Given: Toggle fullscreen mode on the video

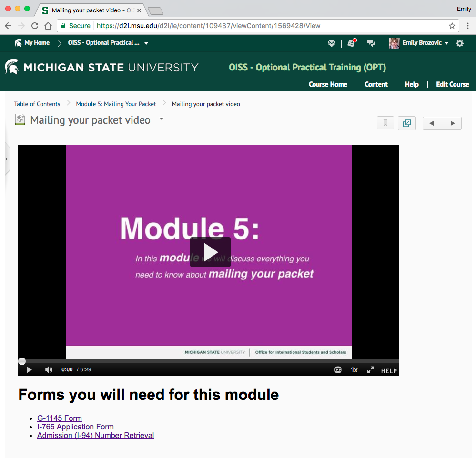Looking at the screenshot, I should point(370,370).
